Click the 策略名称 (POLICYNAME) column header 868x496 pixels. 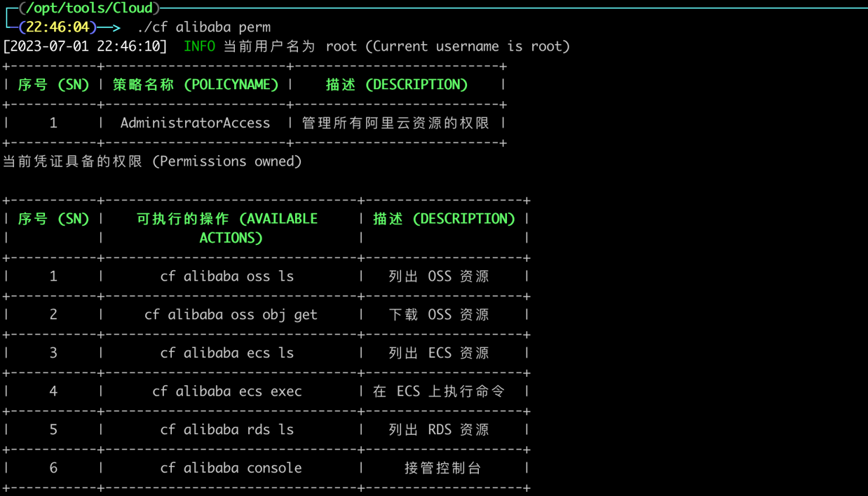[x=196, y=85]
